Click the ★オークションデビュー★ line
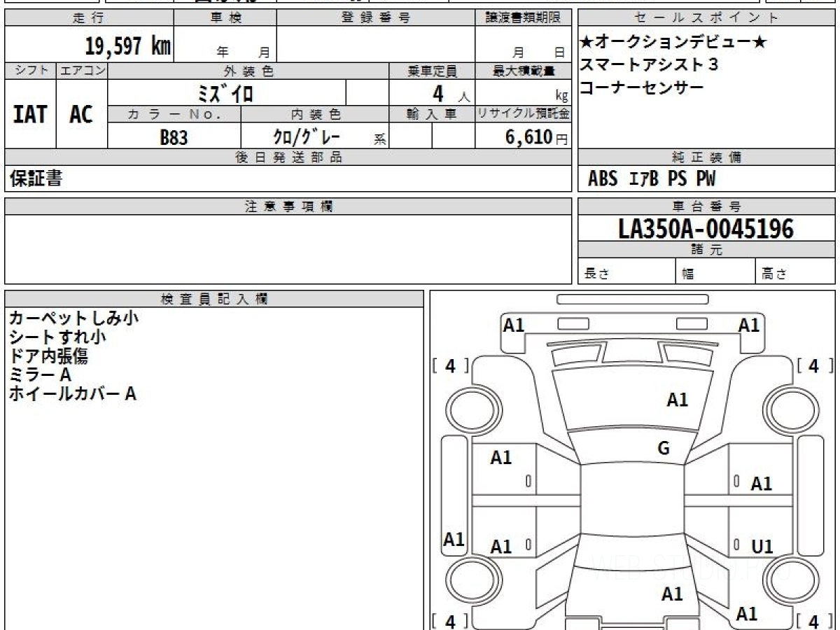Screen dimensions: 840x630 tap(673, 43)
